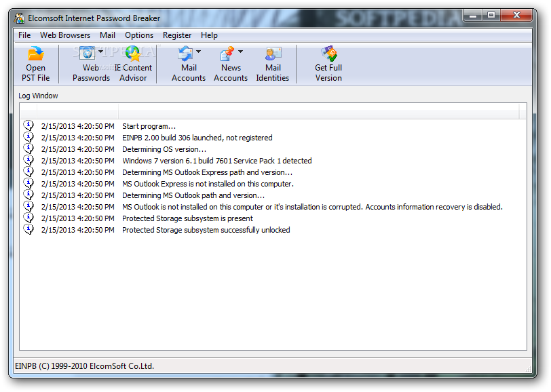Minimize the Elcomsoft Internet Password Breaker window
The image size is (551, 392).
click(473, 16)
